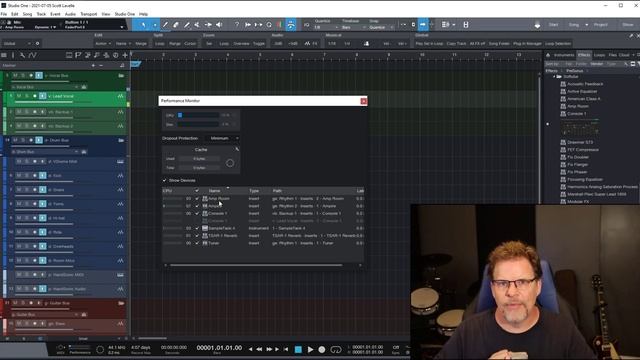Open the Transport menu

pos(89,14)
